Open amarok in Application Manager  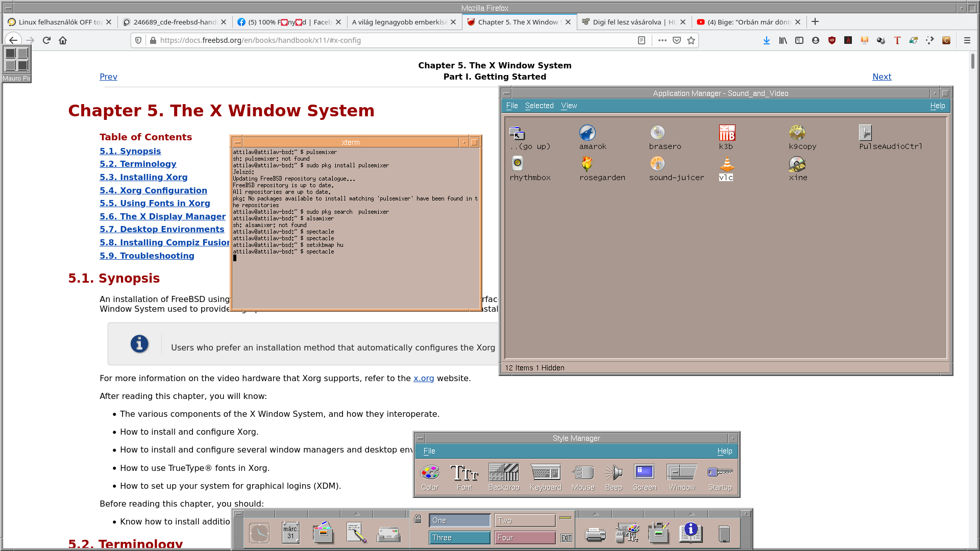pos(587,133)
